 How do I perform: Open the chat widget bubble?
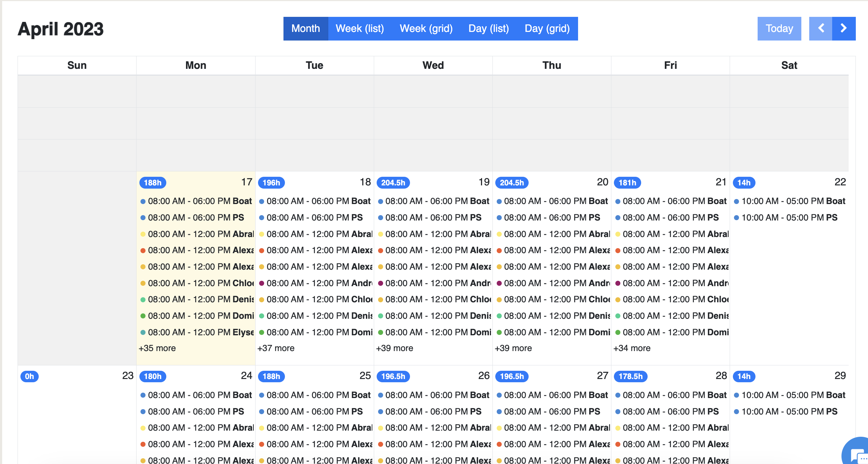[x=857, y=453]
